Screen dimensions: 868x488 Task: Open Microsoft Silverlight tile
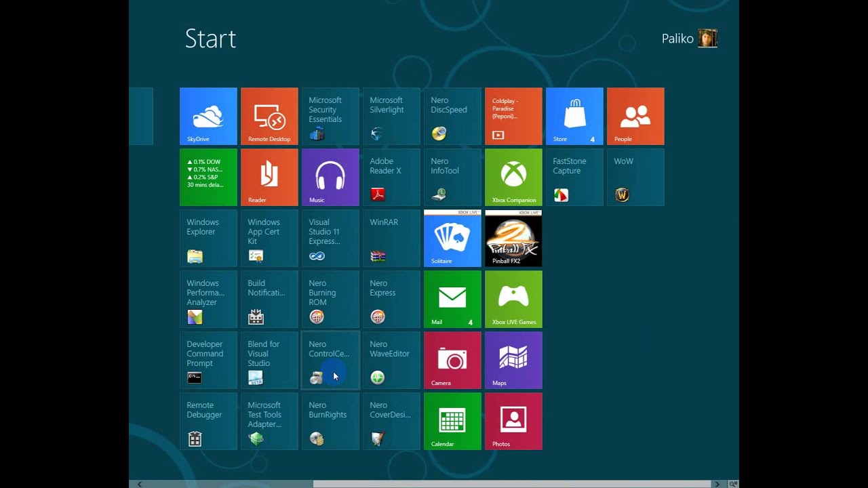click(391, 116)
